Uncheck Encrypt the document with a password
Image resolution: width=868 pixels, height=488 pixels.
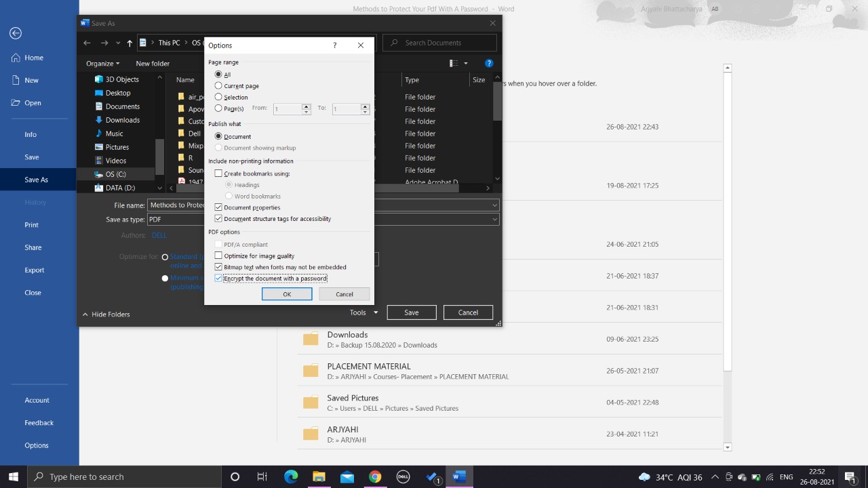click(x=218, y=279)
